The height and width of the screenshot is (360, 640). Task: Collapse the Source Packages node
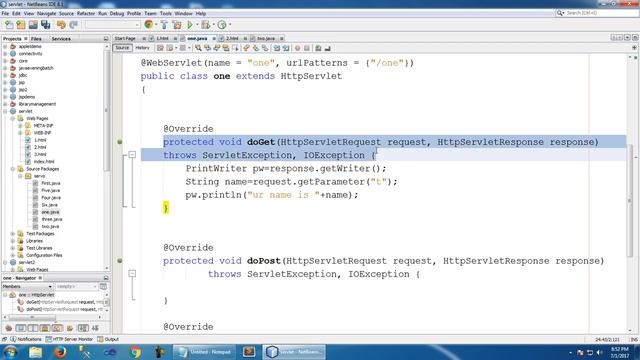point(13,169)
